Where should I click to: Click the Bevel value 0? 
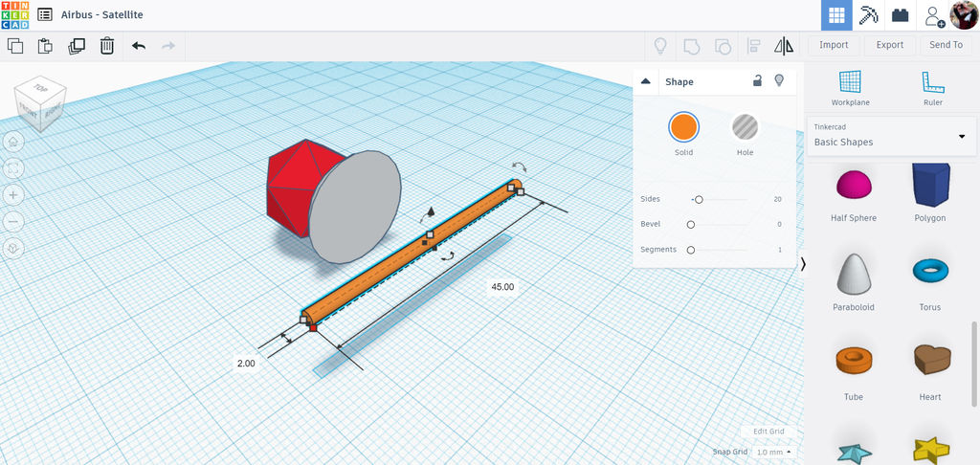pos(779,225)
